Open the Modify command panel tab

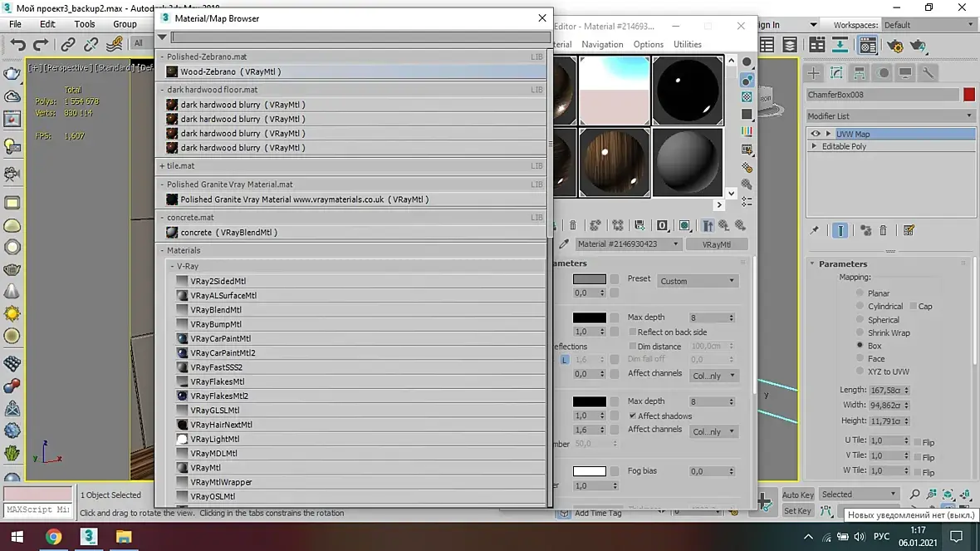tap(836, 73)
